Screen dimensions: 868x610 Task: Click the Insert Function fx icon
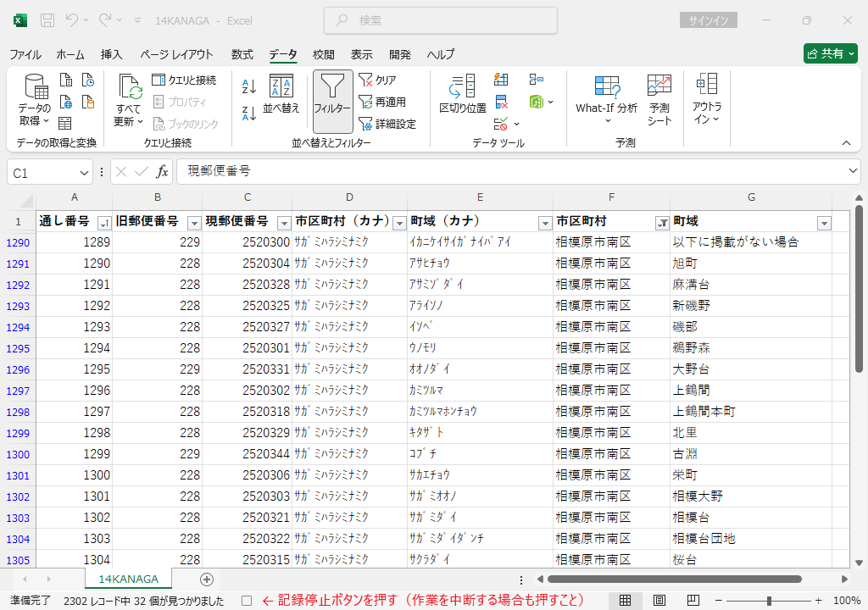162,172
